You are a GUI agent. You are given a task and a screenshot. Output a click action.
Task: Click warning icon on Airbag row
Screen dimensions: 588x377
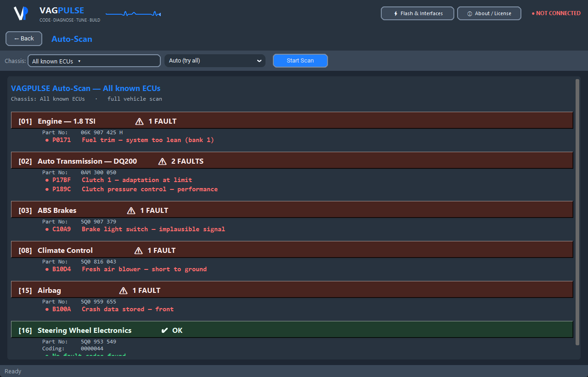click(x=124, y=291)
